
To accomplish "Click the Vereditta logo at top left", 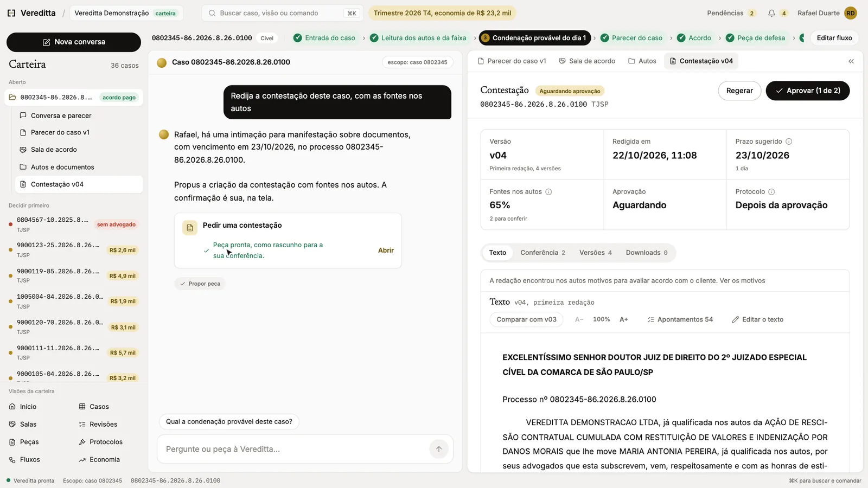I will point(31,13).
